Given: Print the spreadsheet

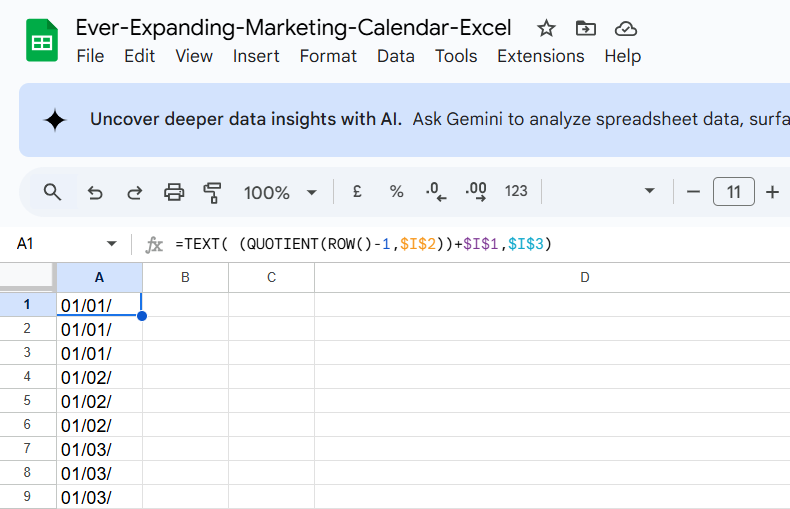Looking at the screenshot, I should click(174, 192).
